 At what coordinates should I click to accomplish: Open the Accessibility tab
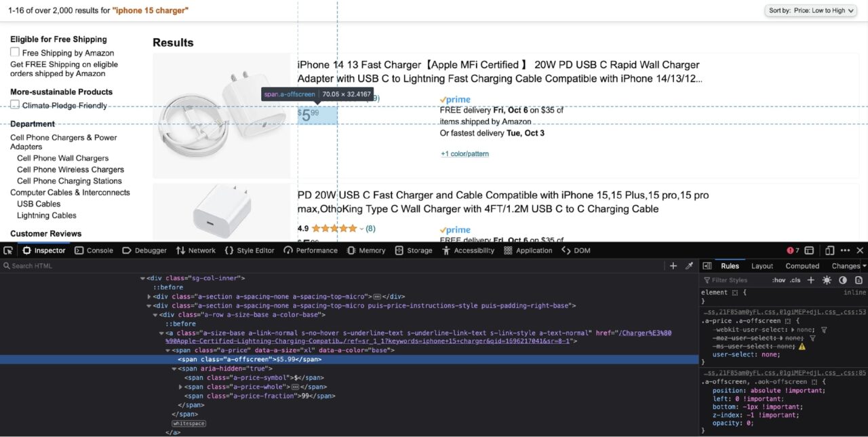pos(468,250)
